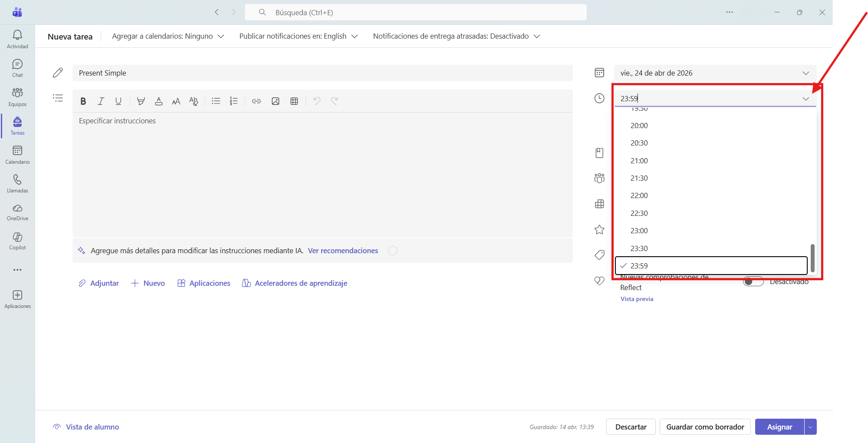868x443 pixels.
Task: Focus the Búsqueda search box
Action: (x=416, y=12)
